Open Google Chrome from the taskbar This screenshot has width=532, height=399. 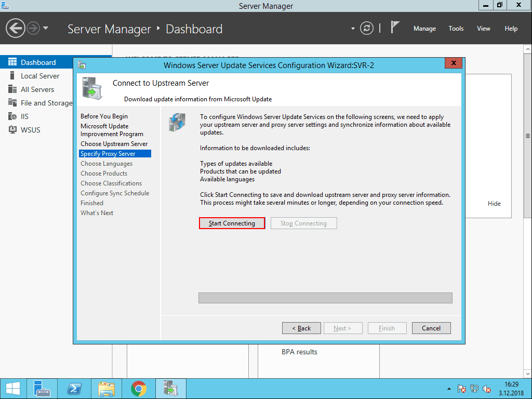138,389
